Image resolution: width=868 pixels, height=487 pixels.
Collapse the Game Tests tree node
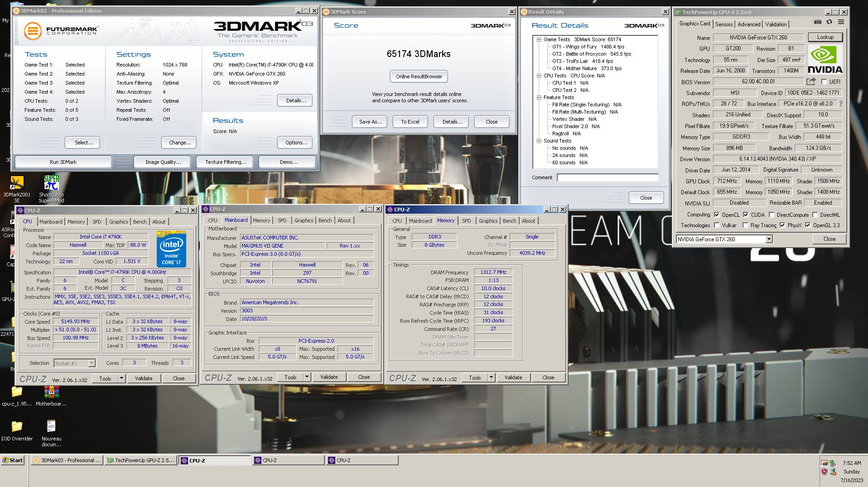click(539, 40)
